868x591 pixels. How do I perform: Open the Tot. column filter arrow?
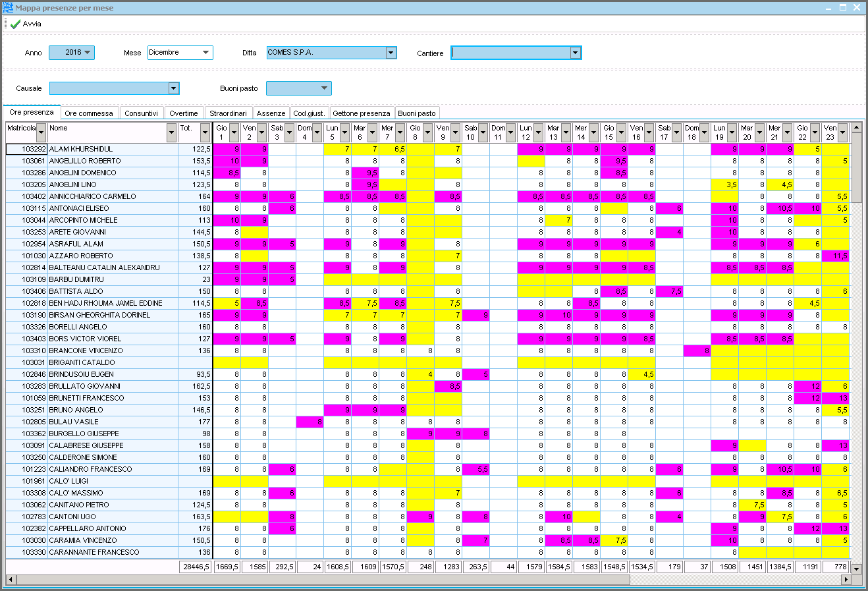click(205, 132)
